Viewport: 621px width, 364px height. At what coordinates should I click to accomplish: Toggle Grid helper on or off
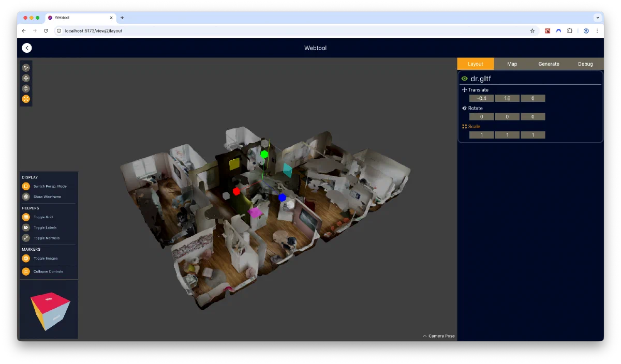pyautogui.click(x=26, y=217)
